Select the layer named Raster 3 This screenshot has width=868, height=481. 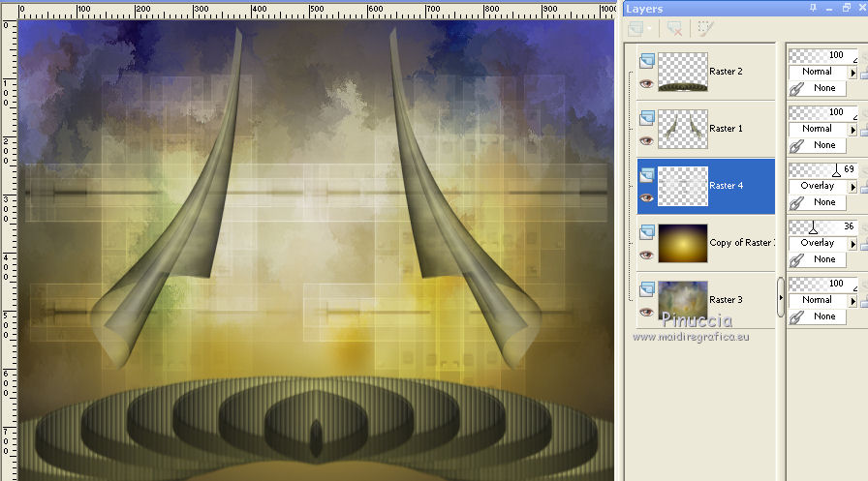point(726,300)
